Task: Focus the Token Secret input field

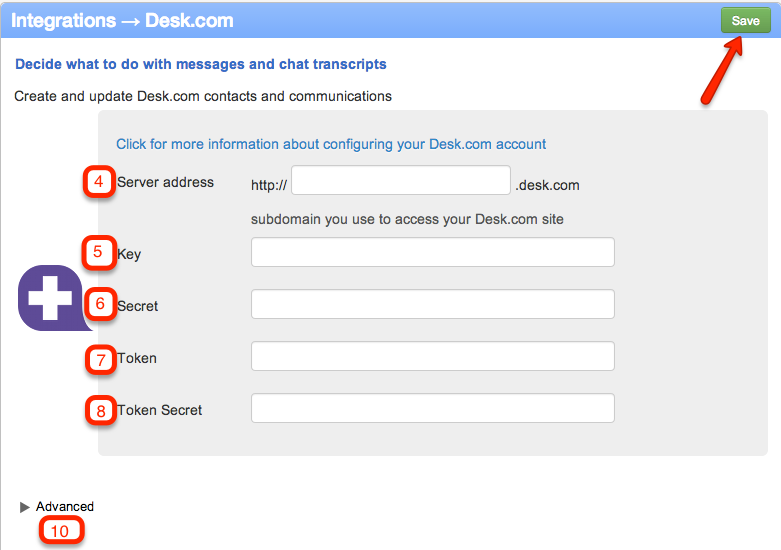Action: 432,408
